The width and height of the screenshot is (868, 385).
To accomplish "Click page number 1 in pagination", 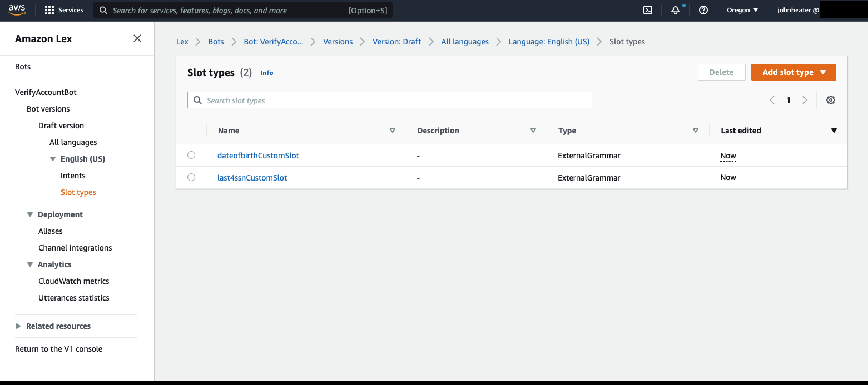I will click(788, 100).
